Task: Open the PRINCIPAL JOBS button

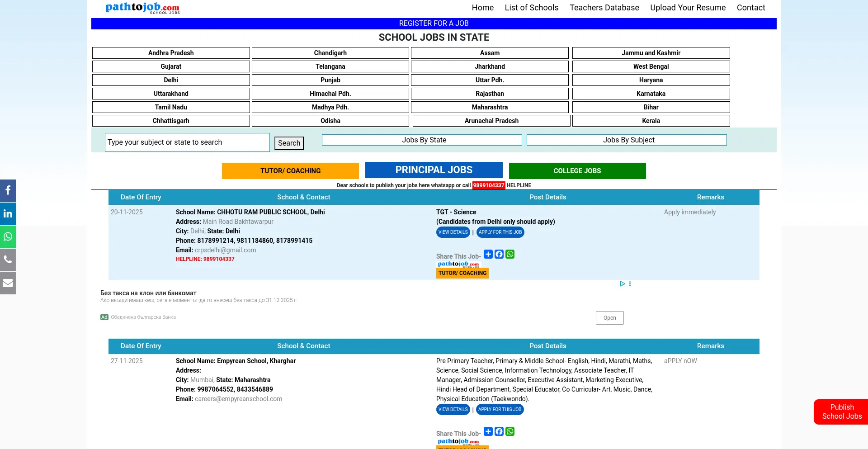Action: coord(434,170)
